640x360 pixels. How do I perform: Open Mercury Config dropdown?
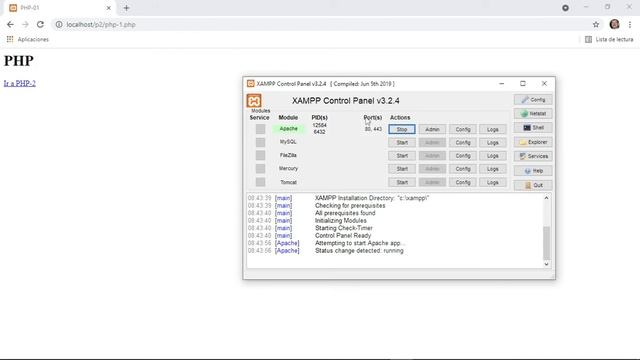tap(463, 169)
